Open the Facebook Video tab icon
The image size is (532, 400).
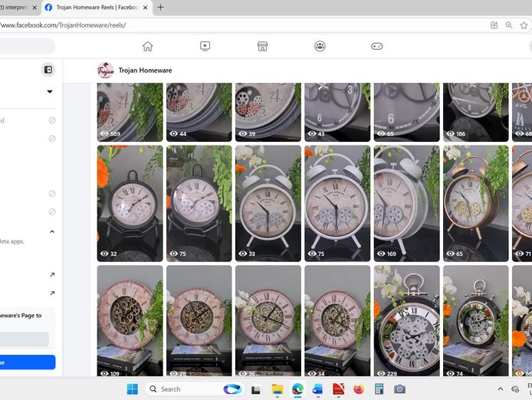coord(205,46)
